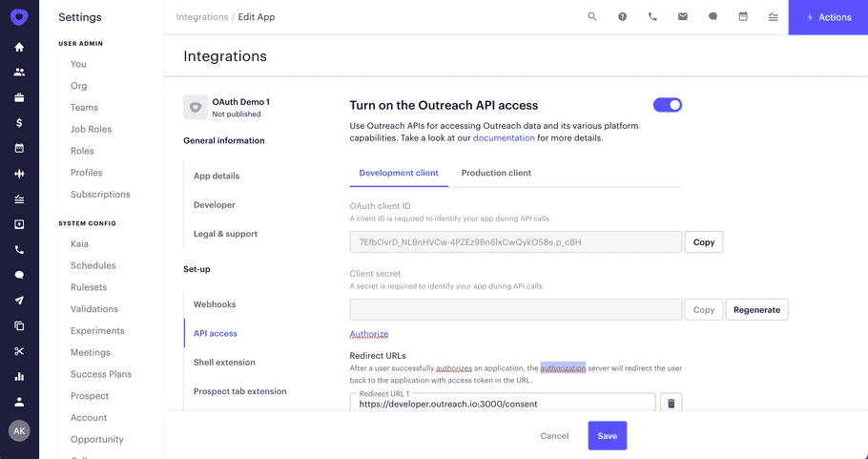Open the calendar icon in top bar
Screen dimensions: 868x459
pos(743,17)
